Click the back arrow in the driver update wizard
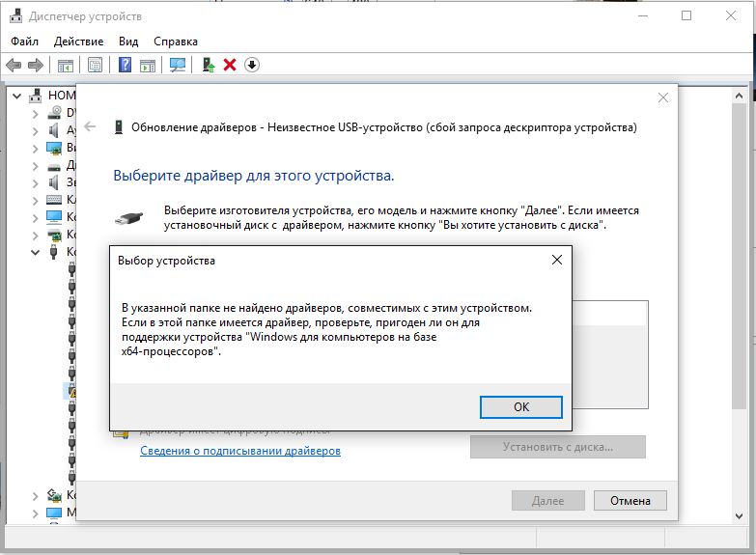This screenshot has width=756, height=555. tap(90, 126)
